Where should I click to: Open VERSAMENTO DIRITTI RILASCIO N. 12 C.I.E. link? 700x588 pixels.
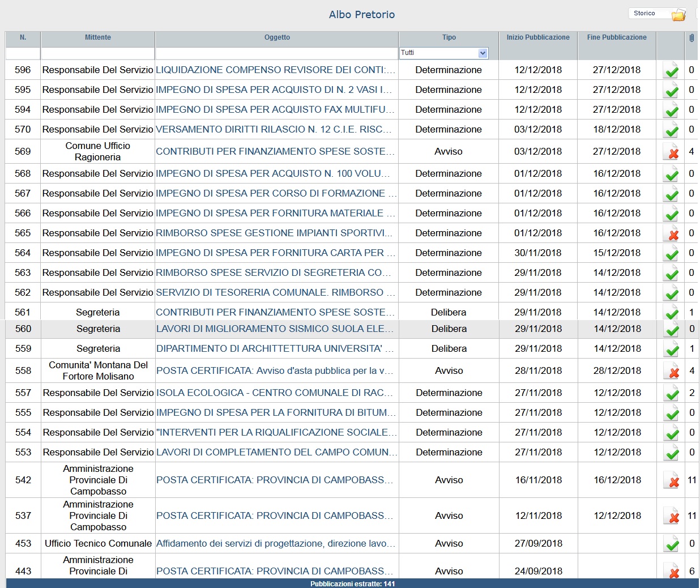pos(274,129)
